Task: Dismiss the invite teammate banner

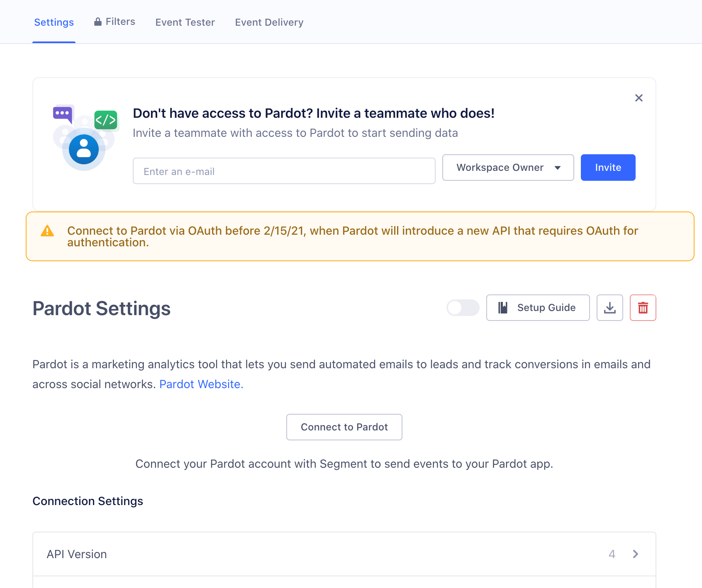Action: click(x=639, y=98)
